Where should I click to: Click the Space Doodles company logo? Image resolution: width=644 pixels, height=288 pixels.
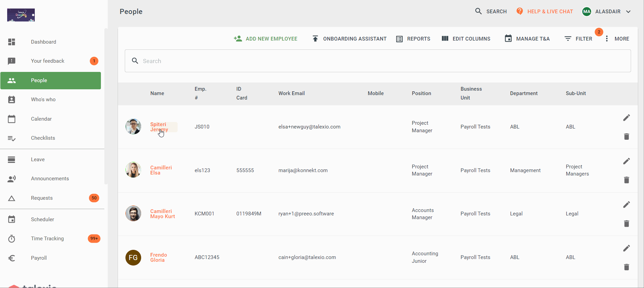[x=21, y=15]
